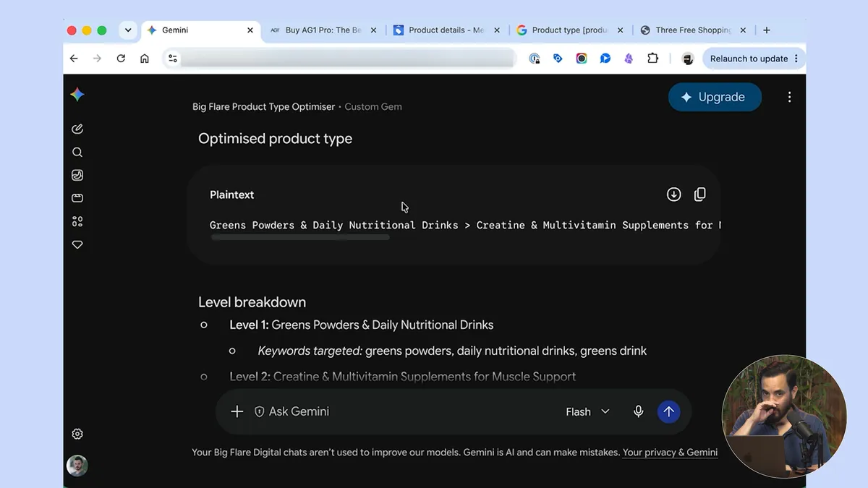Viewport: 868px width, 488px height.
Task: Open the three-dot menu beside Upgrade
Action: pyautogui.click(x=789, y=97)
